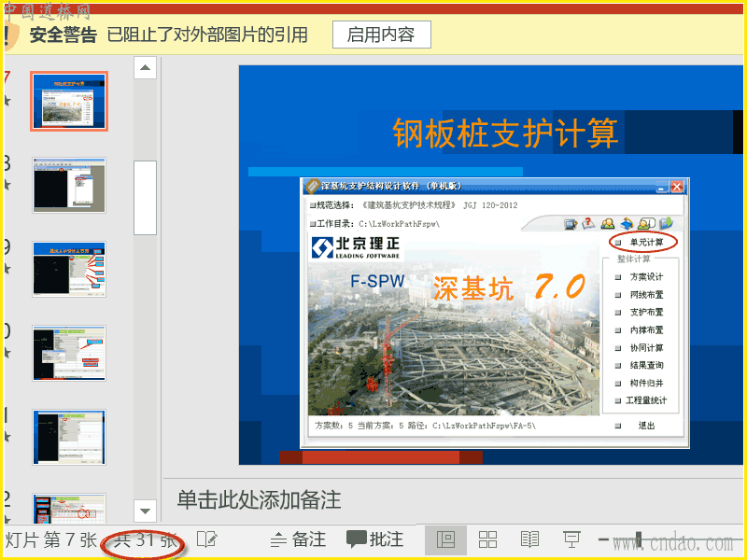Viewport: 747px width, 560px height.
Task: Select slide 7 thumbnail in the panel
Action: pyautogui.click(x=69, y=101)
